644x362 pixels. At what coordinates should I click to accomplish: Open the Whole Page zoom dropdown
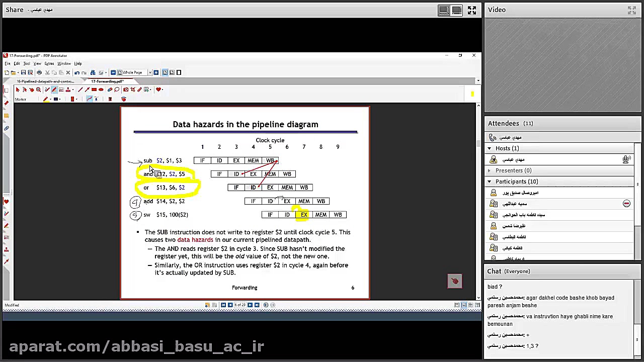(150, 72)
